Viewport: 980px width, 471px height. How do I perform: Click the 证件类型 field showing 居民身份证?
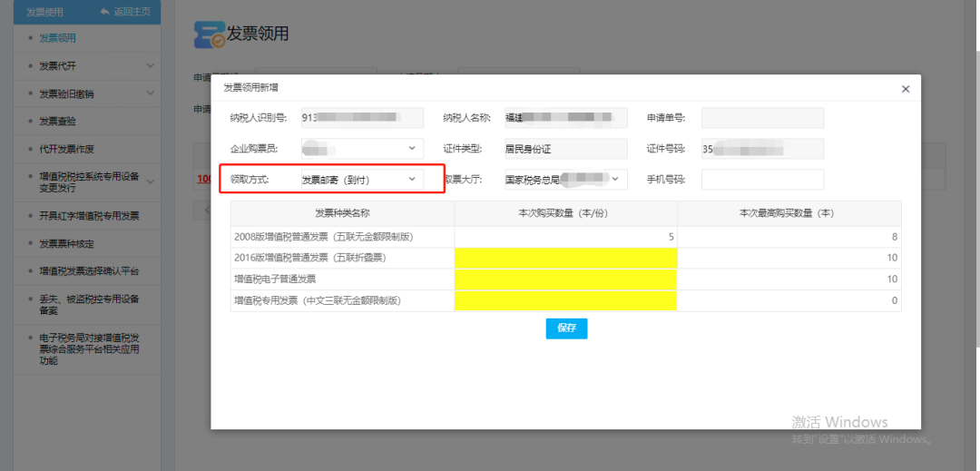click(565, 148)
